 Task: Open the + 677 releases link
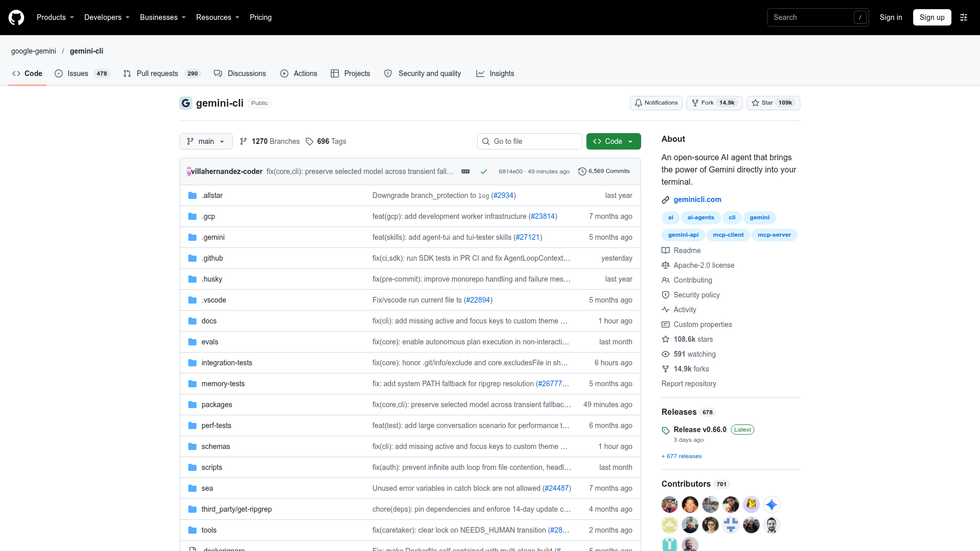[681, 456]
